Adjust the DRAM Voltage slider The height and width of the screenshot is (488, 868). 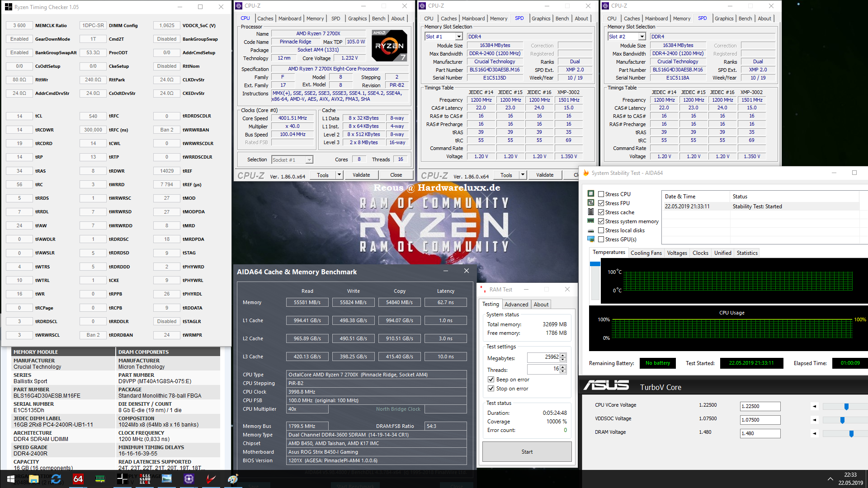(x=851, y=434)
